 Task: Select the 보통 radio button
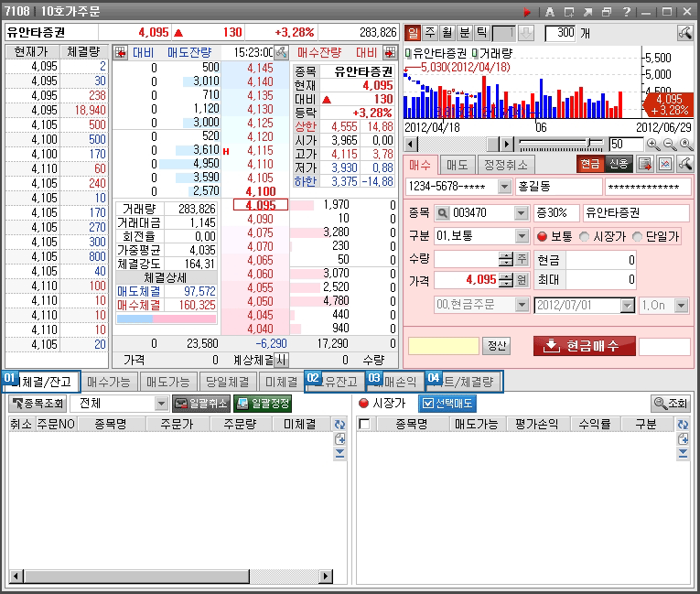pyautogui.click(x=542, y=237)
